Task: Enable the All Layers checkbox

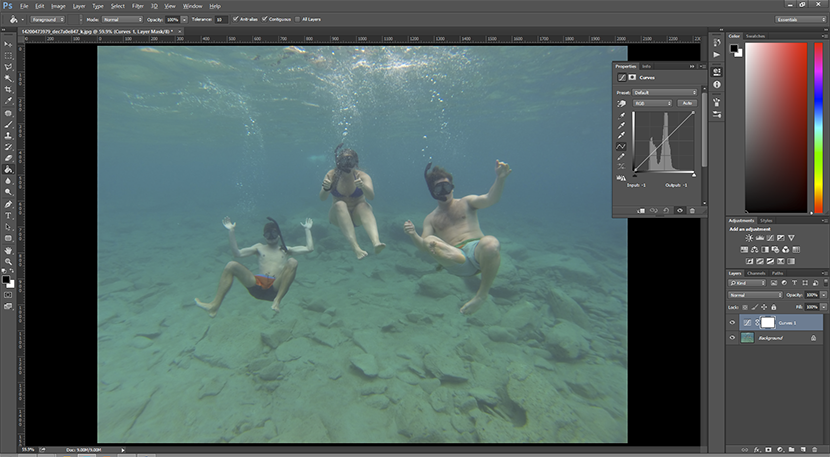Action: pos(297,19)
